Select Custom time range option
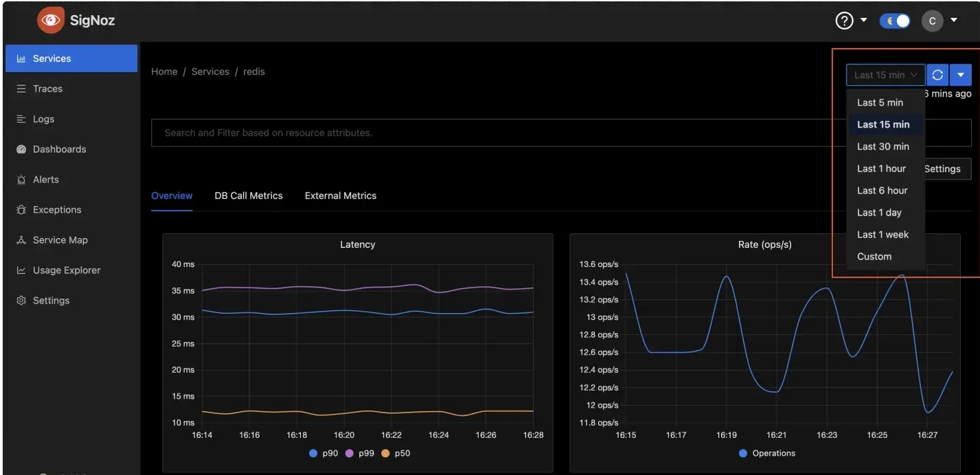This screenshot has width=980, height=475. pyautogui.click(x=886, y=256)
